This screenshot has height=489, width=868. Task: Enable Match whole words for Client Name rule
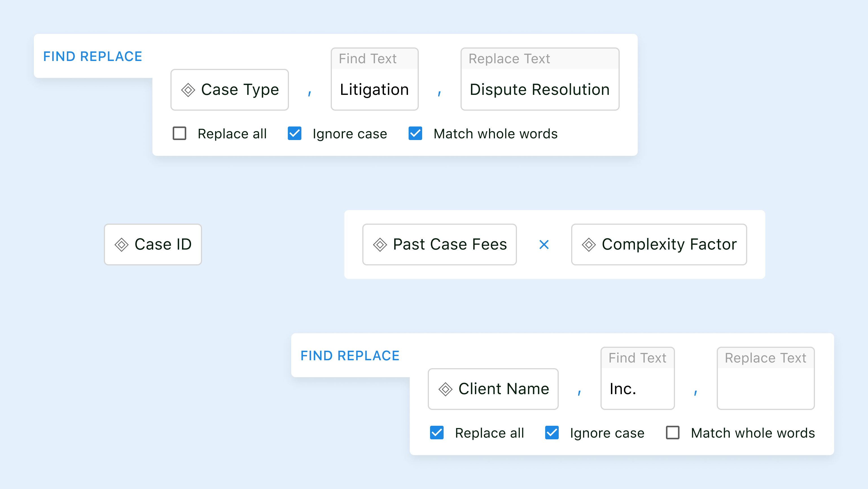(x=672, y=432)
